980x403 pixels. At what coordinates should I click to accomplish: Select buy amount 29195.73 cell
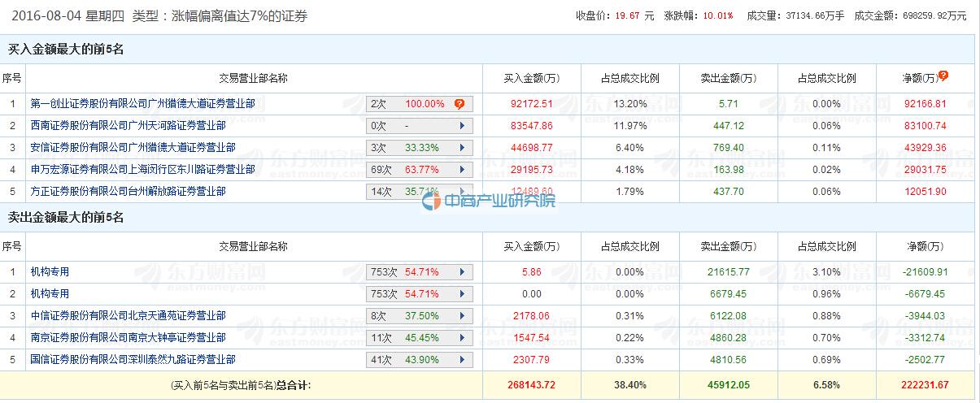pos(531,170)
